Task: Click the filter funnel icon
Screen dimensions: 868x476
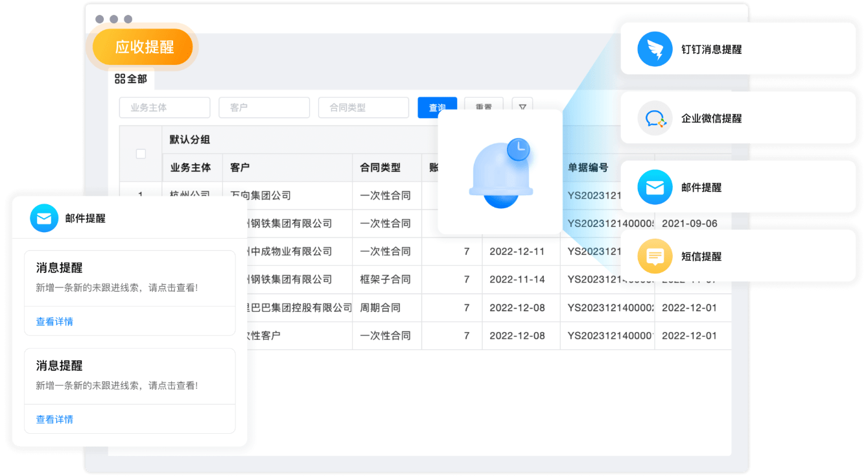Action: click(x=522, y=108)
